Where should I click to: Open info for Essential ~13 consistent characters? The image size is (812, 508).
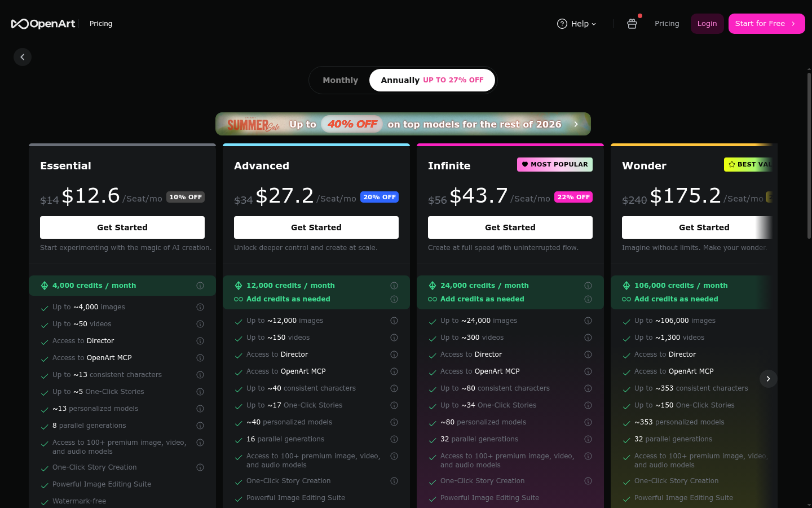click(200, 375)
